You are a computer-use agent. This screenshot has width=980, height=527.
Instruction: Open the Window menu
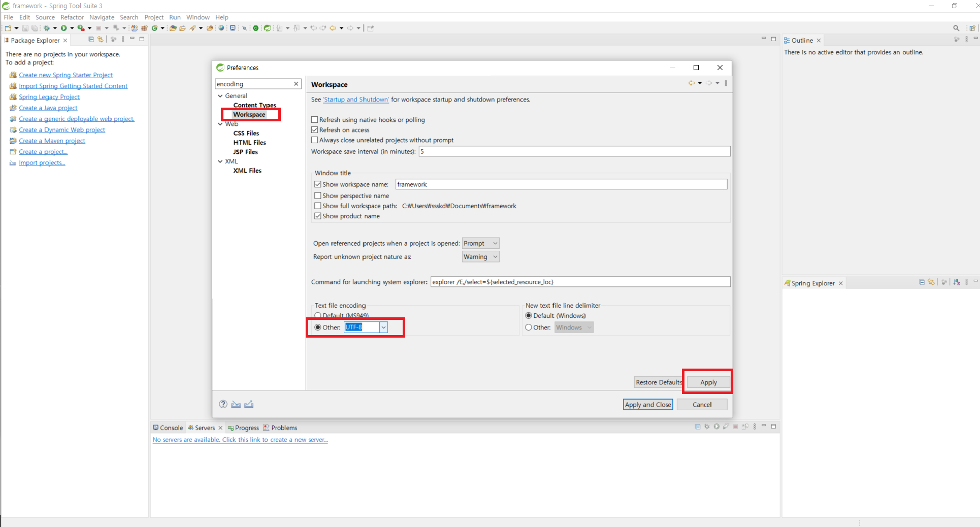pos(198,17)
